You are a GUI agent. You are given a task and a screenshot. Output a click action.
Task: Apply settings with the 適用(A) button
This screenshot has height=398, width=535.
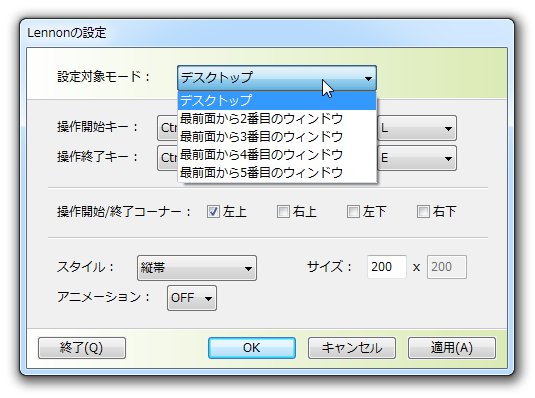coord(452,348)
